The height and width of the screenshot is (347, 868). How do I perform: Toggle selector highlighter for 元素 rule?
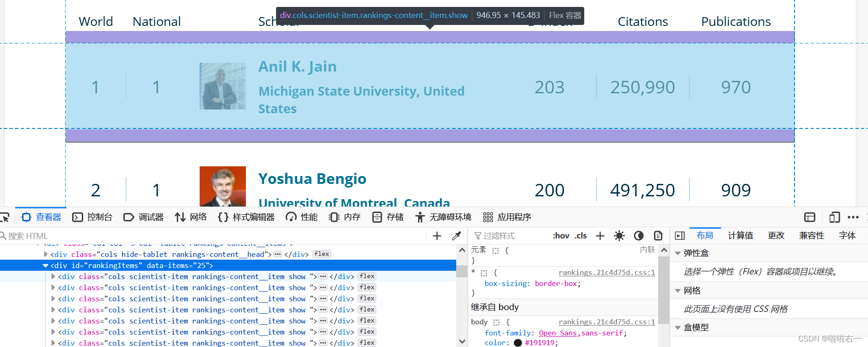tap(495, 251)
